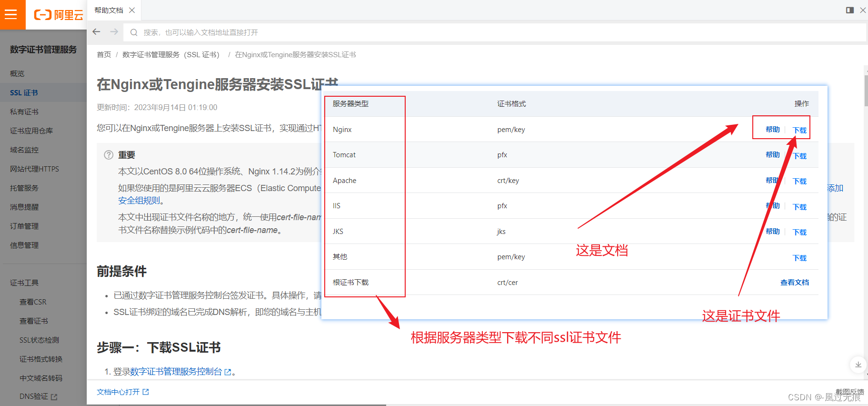The width and height of the screenshot is (868, 406).
Task: Close the 帮助文档 tab
Action: point(132,10)
